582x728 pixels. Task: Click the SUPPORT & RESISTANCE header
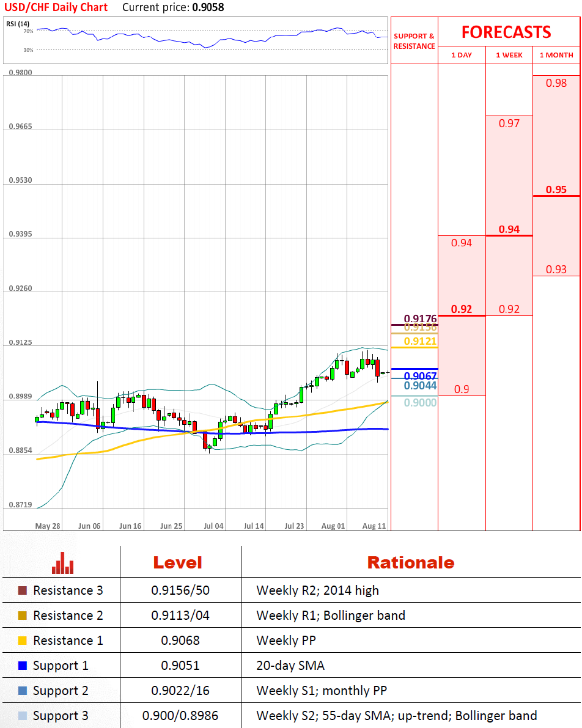pos(414,42)
